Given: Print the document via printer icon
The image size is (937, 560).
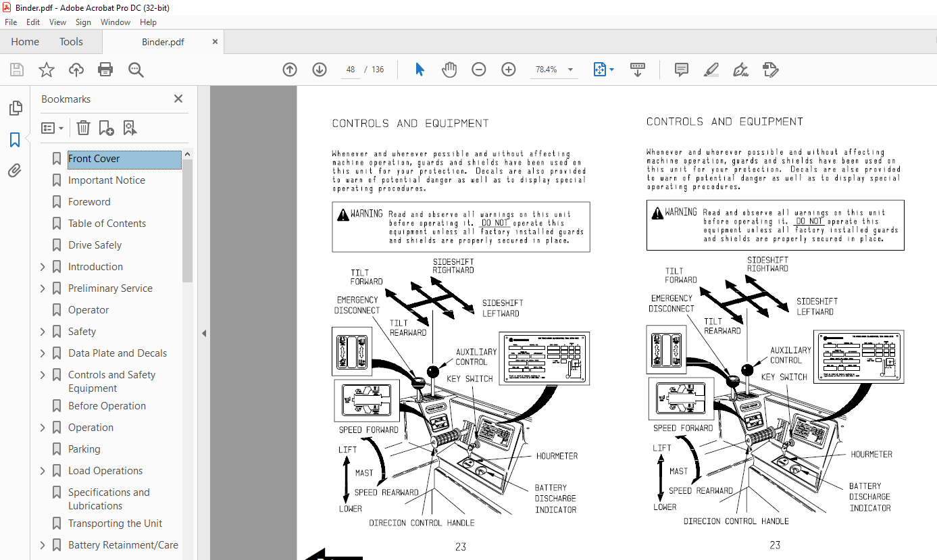Looking at the screenshot, I should pos(105,70).
